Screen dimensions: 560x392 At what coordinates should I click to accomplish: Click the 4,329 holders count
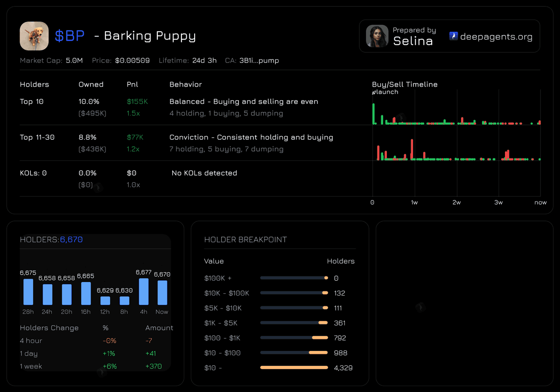pyautogui.click(x=343, y=368)
